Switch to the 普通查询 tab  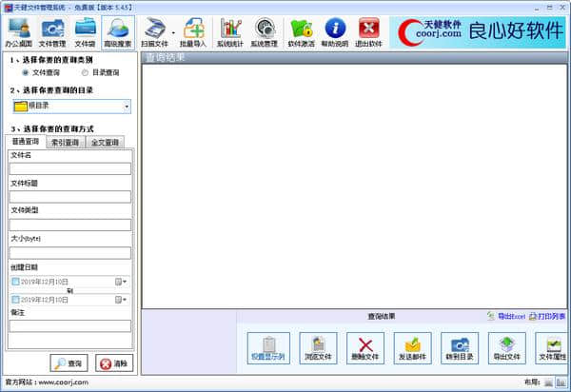[x=26, y=142]
